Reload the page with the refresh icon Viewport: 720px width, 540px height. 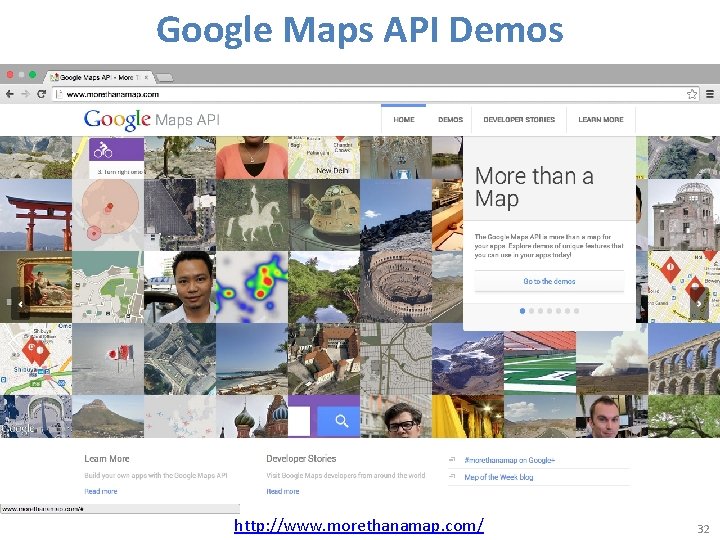41,94
